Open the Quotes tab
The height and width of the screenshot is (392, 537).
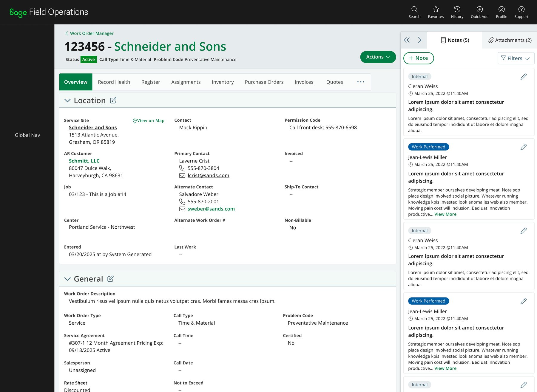pos(334,82)
